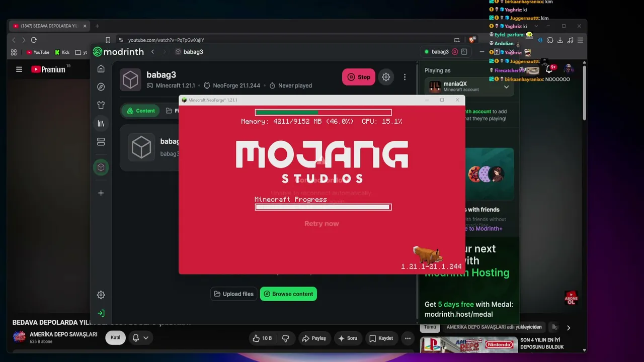Open babag3 instance settings gear

coord(386,77)
